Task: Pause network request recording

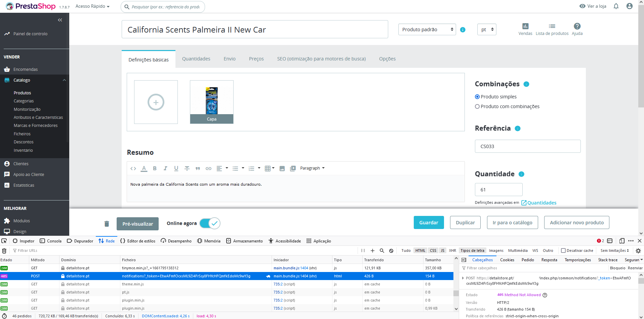Action: [363, 250]
